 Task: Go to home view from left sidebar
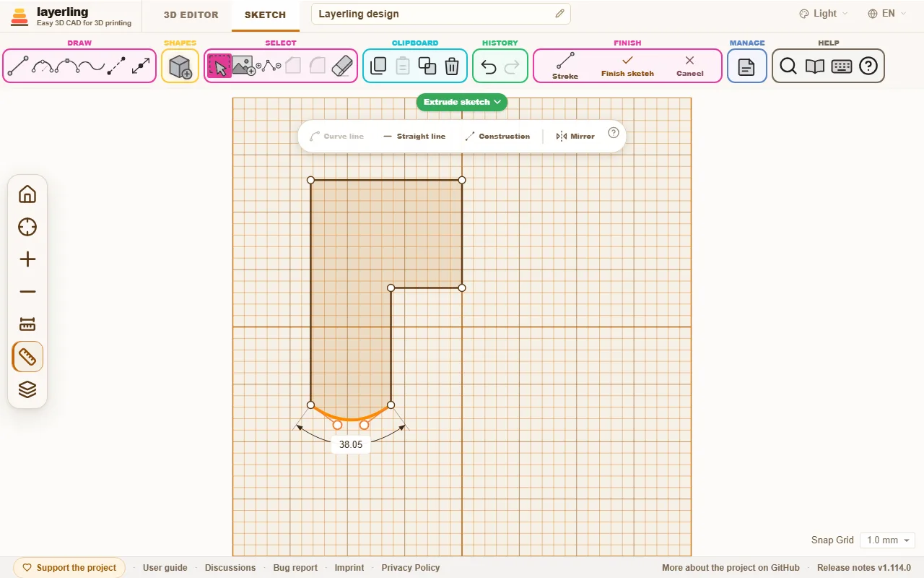tap(27, 194)
